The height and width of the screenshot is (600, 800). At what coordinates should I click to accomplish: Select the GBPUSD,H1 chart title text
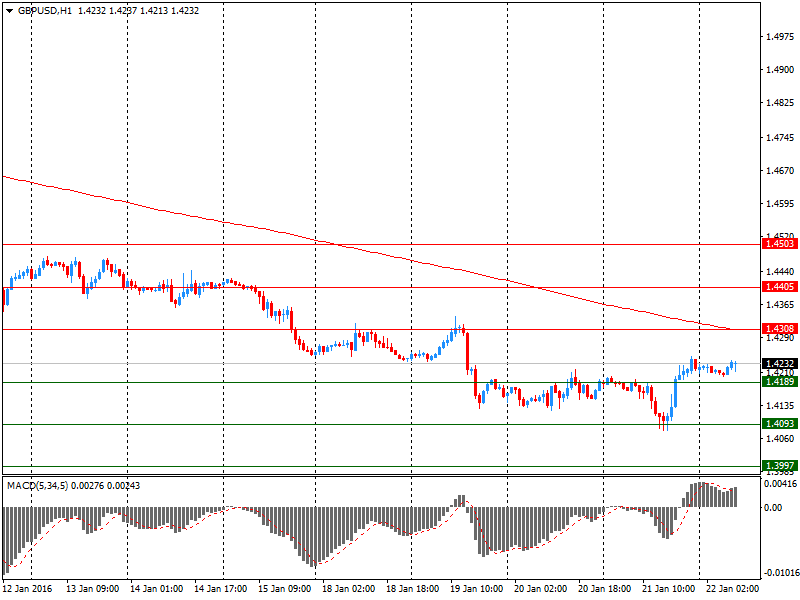coord(45,11)
